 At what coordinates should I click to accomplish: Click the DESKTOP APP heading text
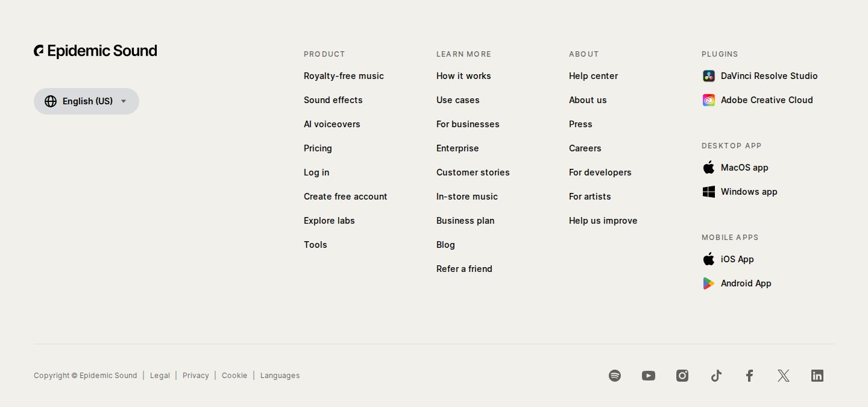[x=732, y=146]
